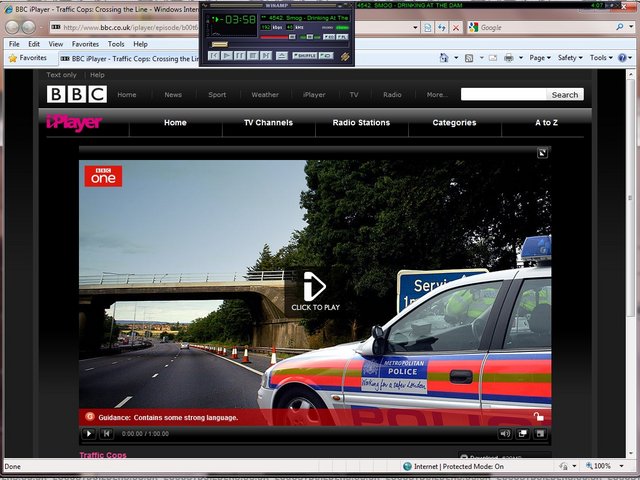The width and height of the screenshot is (640, 480).
Task: Expand the Safety dropdown menu
Action: pos(570,58)
